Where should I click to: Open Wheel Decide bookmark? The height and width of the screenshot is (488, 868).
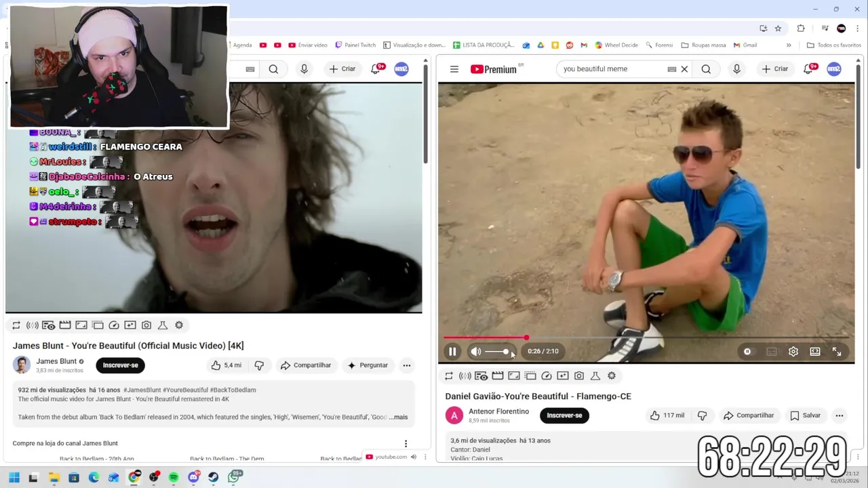click(x=616, y=45)
